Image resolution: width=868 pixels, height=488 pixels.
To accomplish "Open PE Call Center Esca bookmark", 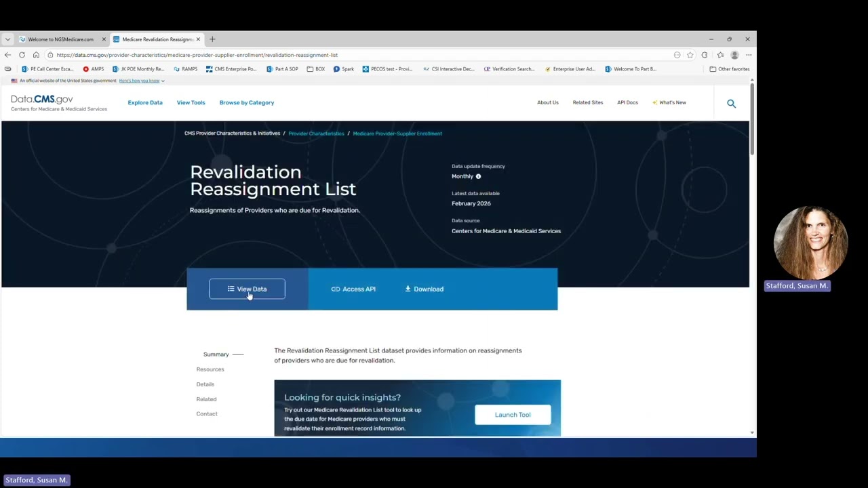I will pos(47,69).
